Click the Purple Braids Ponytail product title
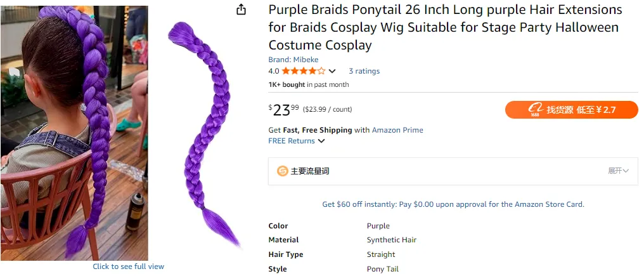Image resolution: width=644 pixels, height=276 pixels. point(445,27)
